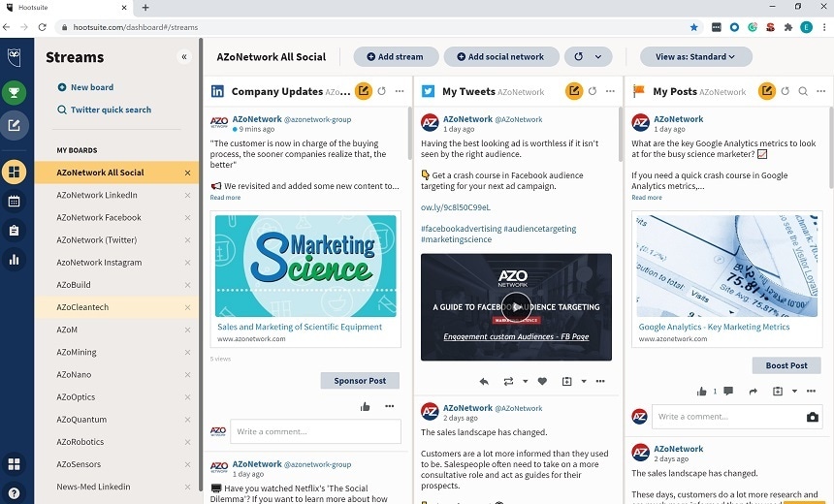
Task: Click the Add social network button
Action: (501, 56)
